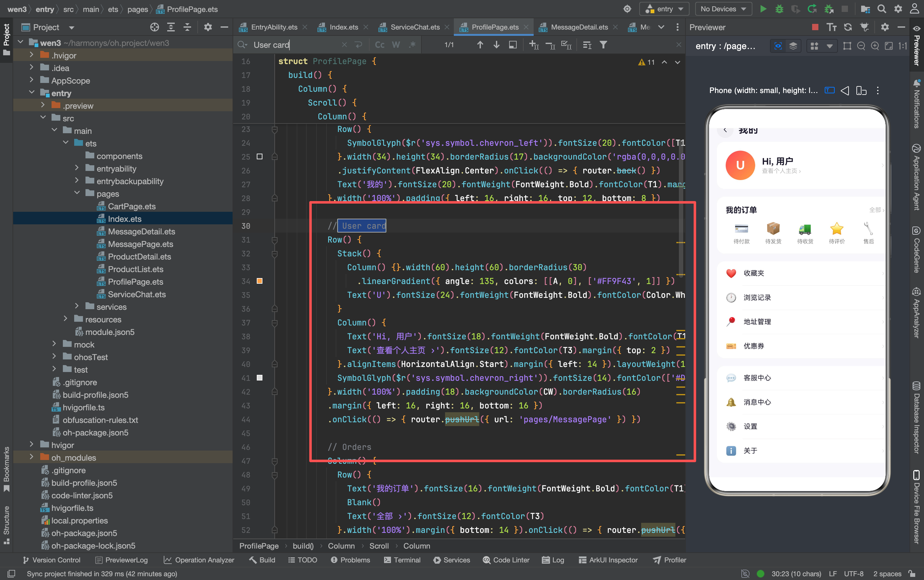The width and height of the screenshot is (924, 580).
Task: Collapse all in Project panel
Action: [187, 27]
